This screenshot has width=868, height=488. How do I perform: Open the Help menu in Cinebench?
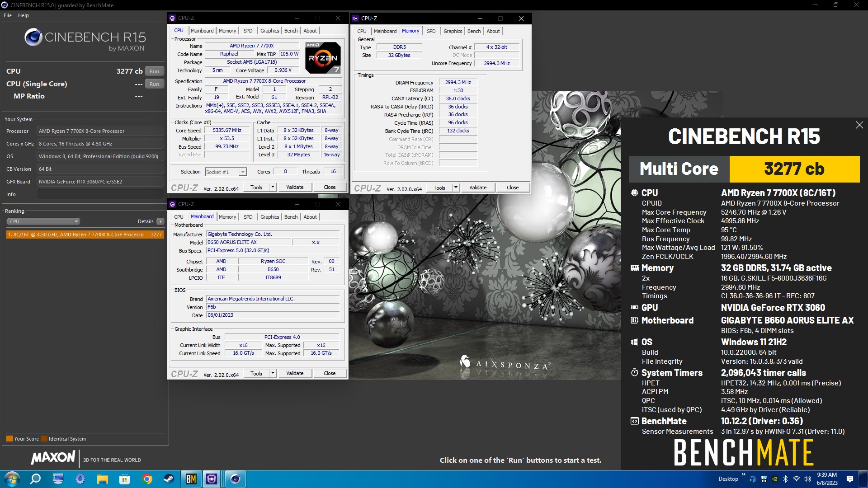coord(24,15)
